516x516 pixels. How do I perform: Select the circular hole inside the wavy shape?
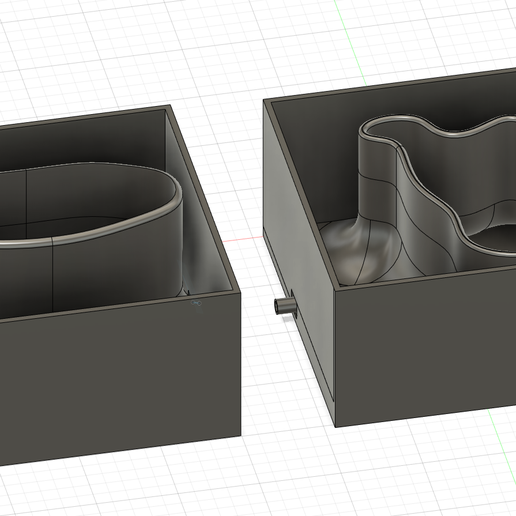pos(493,238)
